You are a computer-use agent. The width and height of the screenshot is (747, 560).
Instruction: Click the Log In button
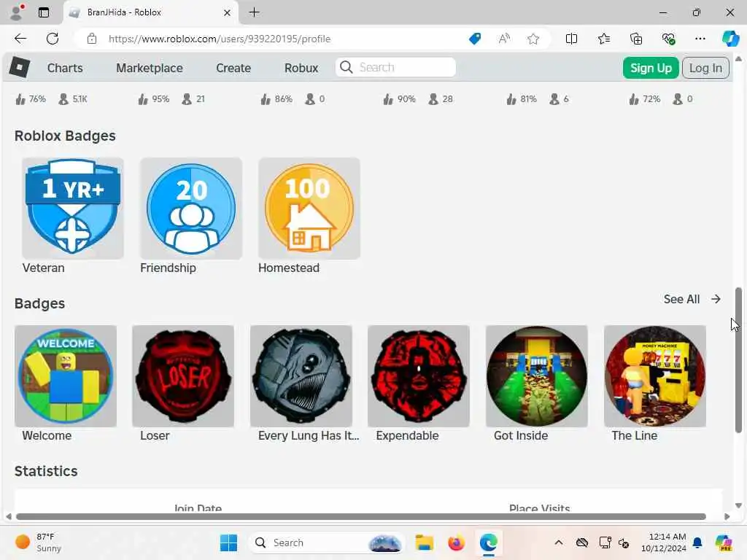point(705,68)
